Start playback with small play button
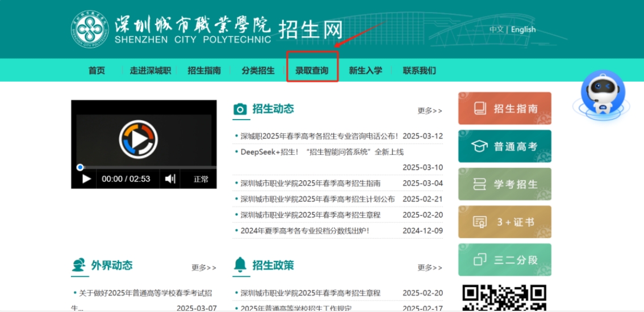This screenshot has width=644, height=312. pyautogui.click(x=86, y=179)
